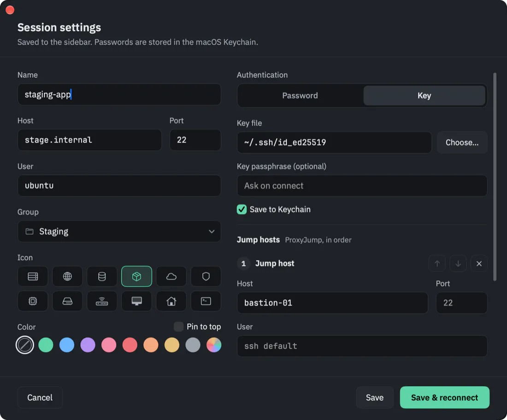Select the server rack session icon

point(33,276)
